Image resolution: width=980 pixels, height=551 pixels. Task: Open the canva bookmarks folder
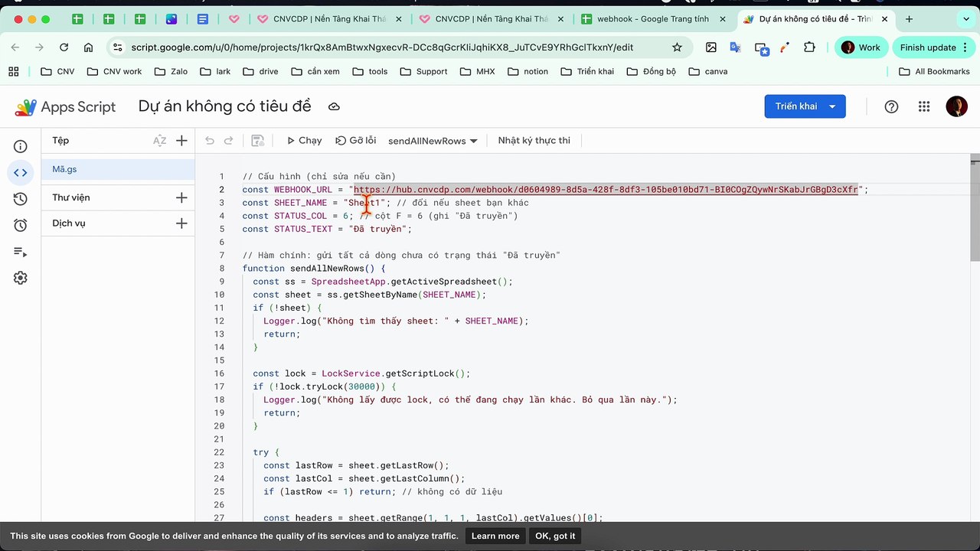(x=708, y=71)
